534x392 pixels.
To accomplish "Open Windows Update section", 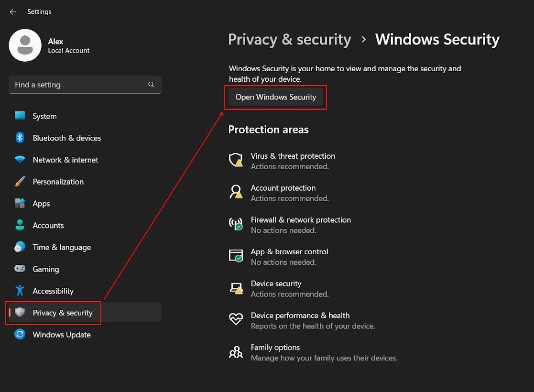I will pos(61,335).
